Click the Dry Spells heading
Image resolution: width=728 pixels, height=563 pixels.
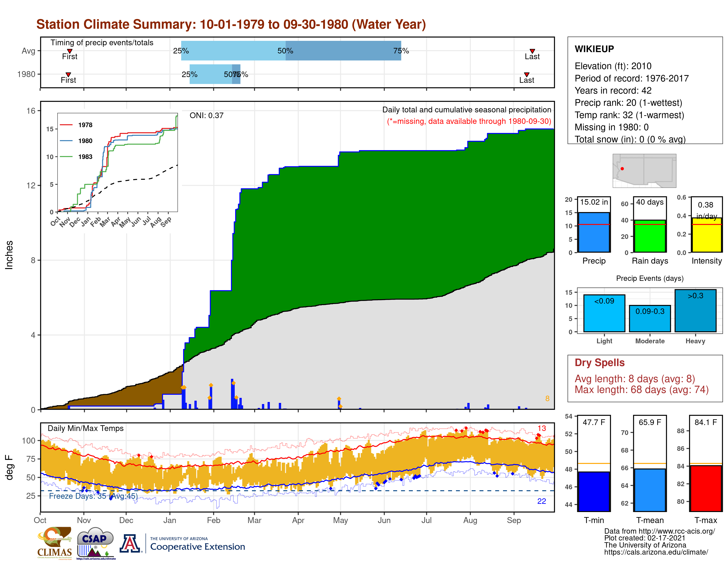pyautogui.click(x=600, y=363)
